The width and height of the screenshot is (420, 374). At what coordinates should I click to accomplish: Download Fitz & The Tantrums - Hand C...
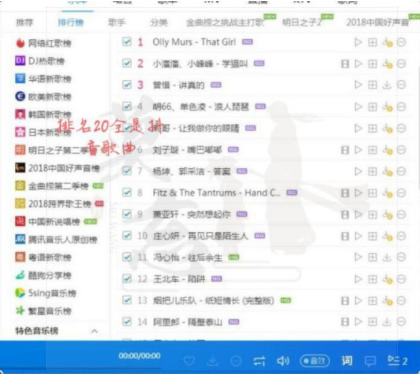(x=387, y=193)
